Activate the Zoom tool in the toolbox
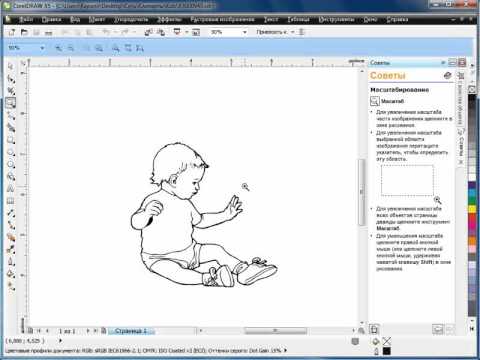Screen dimensions: 480x360 [11, 103]
